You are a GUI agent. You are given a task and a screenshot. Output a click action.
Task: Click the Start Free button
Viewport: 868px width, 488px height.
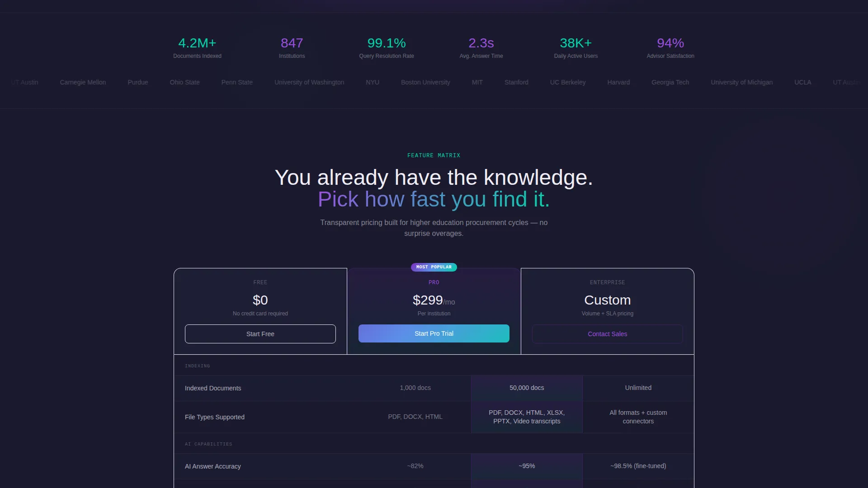pyautogui.click(x=260, y=334)
